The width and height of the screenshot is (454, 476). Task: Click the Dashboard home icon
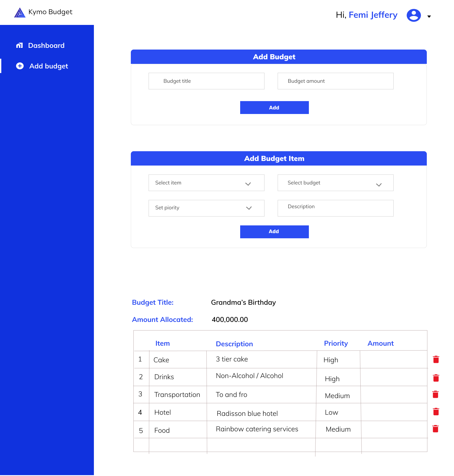[19, 45]
